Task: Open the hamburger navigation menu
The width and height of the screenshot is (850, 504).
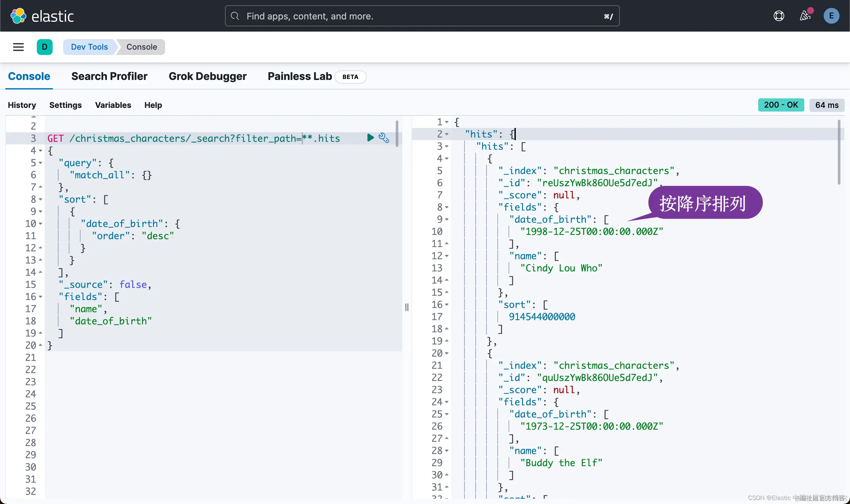Action: [18, 47]
